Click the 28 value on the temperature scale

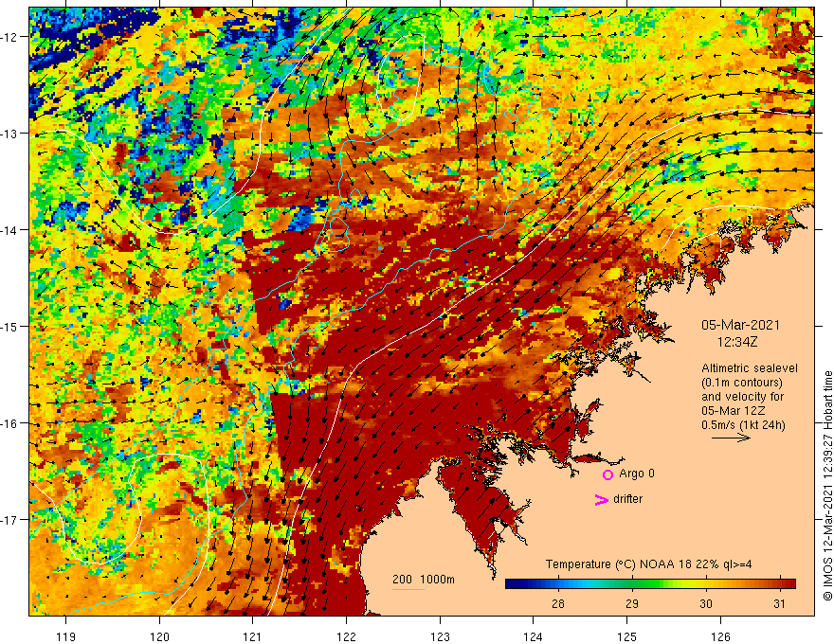point(557,603)
